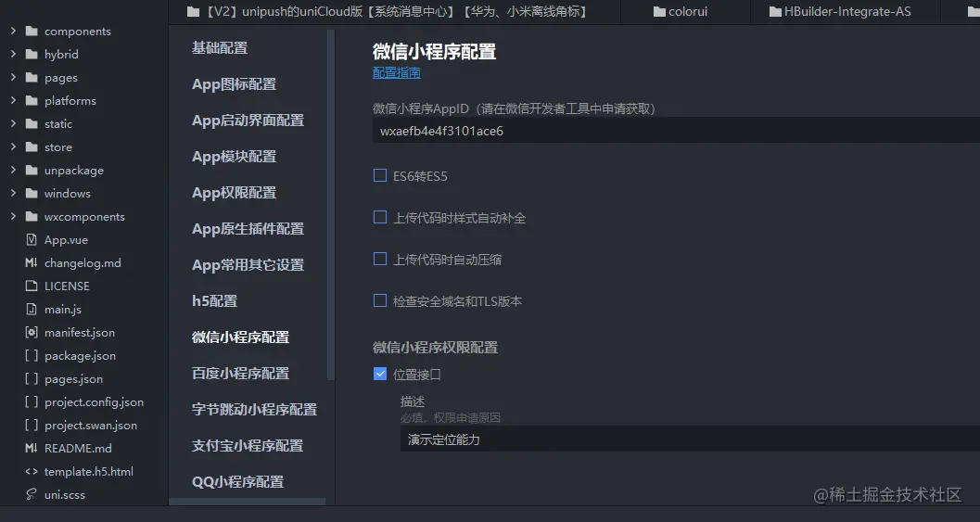
Task: Open the 字节跳动小程序配置 section
Action: pos(254,410)
